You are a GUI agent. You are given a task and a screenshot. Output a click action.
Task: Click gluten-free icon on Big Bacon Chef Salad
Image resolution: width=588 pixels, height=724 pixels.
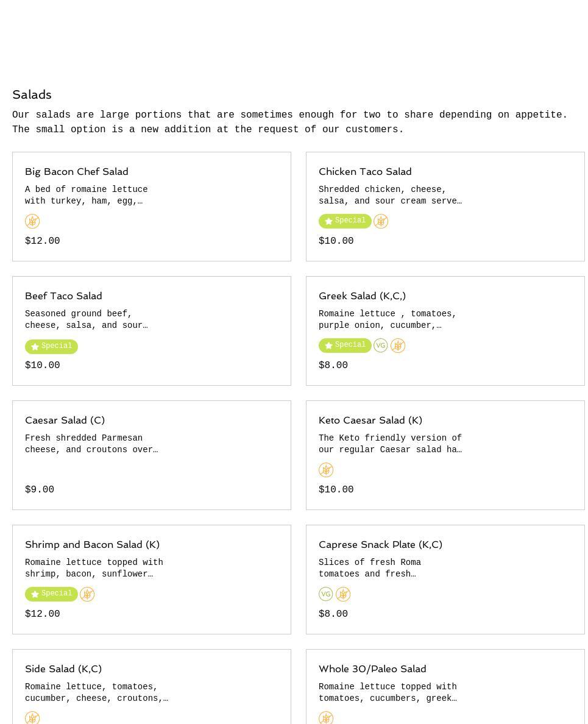[32, 221]
